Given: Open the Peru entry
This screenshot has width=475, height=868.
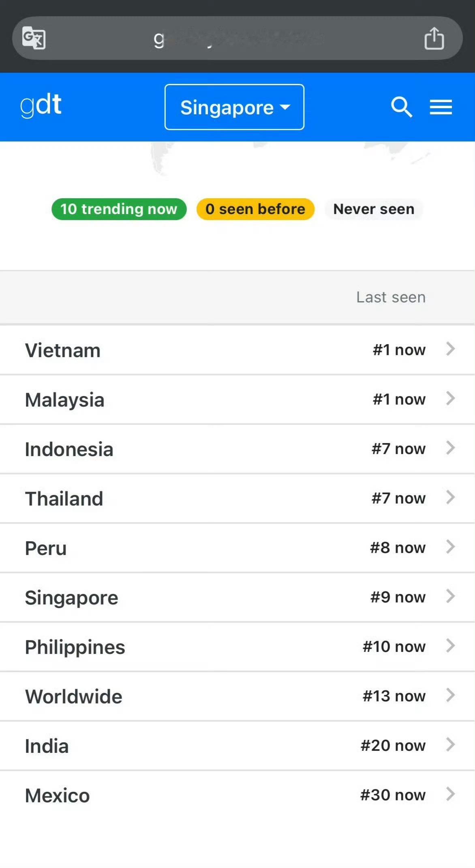Looking at the screenshot, I should pos(237,548).
